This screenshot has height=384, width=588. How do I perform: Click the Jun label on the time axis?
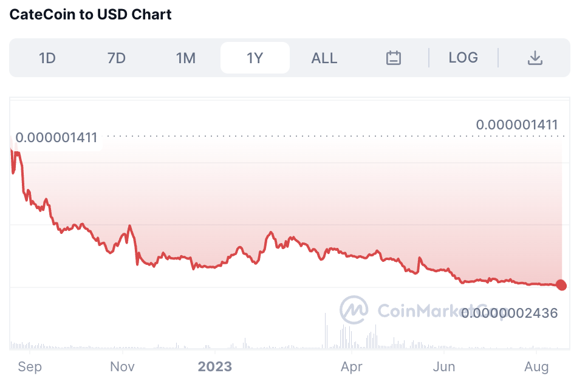pyautogui.click(x=444, y=367)
